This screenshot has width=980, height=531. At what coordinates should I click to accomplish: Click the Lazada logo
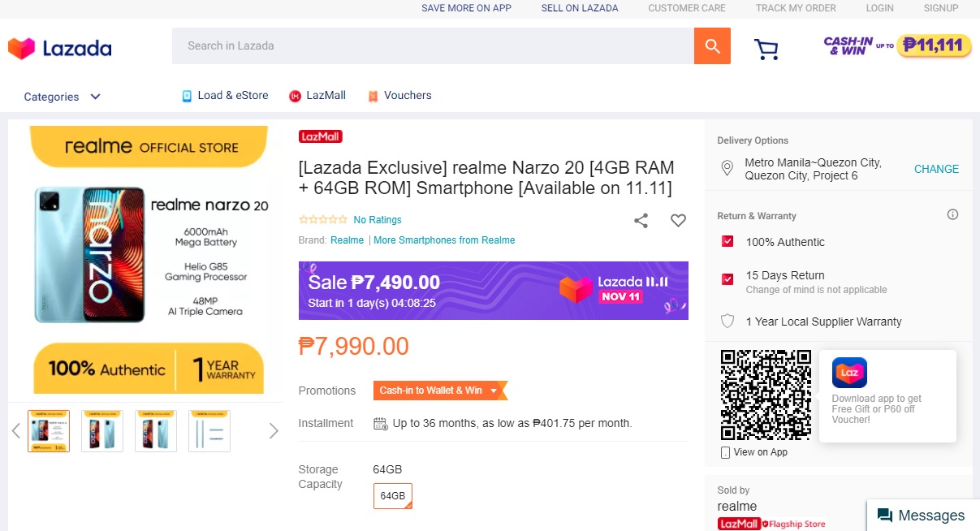tap(60, 49)
